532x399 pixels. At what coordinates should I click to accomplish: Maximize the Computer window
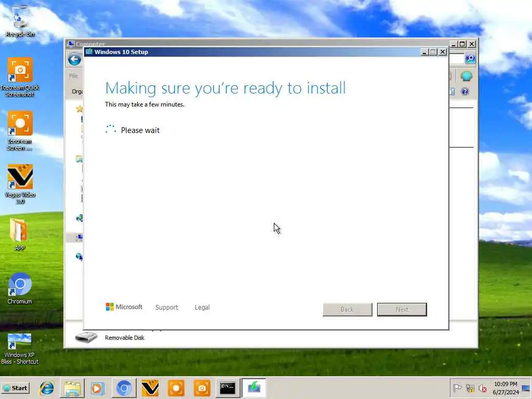click(x=462, y=44)
